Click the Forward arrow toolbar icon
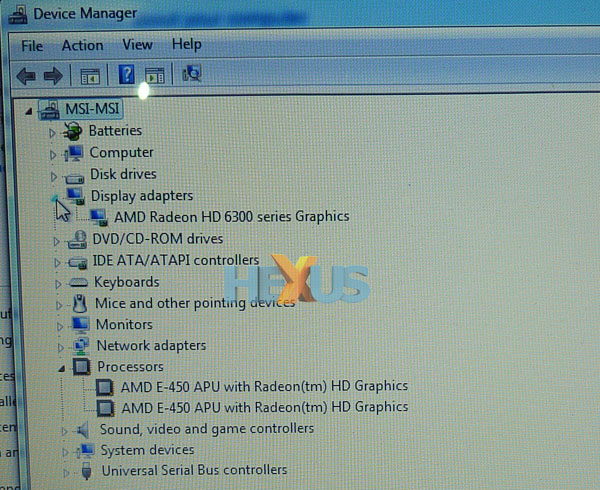This screenshot has width=600, height=490. [x=53, y=75]
